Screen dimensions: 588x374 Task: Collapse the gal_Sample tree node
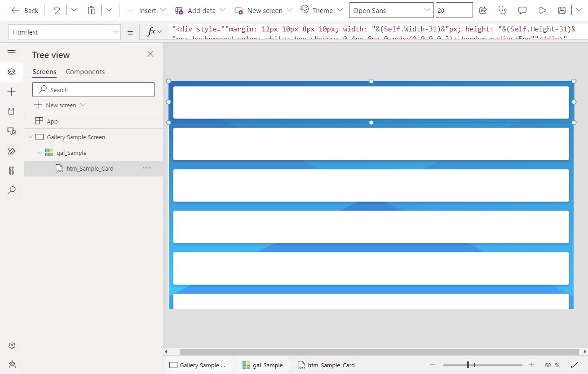tap(40, 153)
